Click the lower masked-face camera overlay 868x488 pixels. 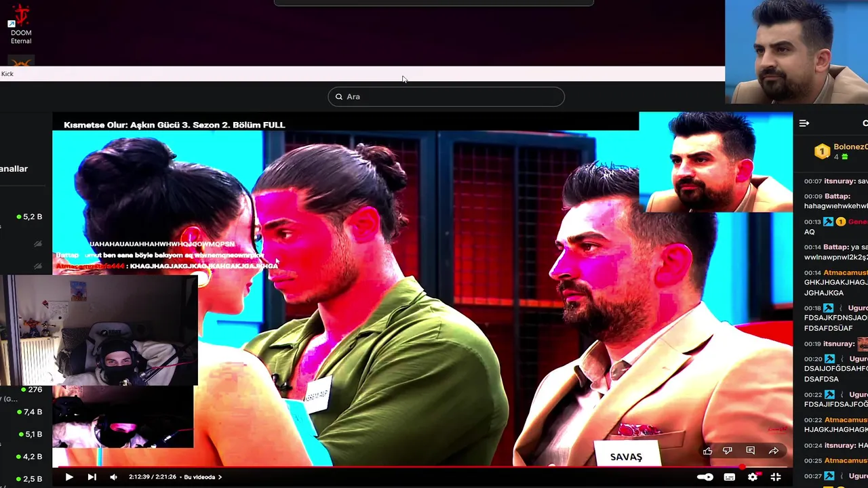click(x=123, y=417)
